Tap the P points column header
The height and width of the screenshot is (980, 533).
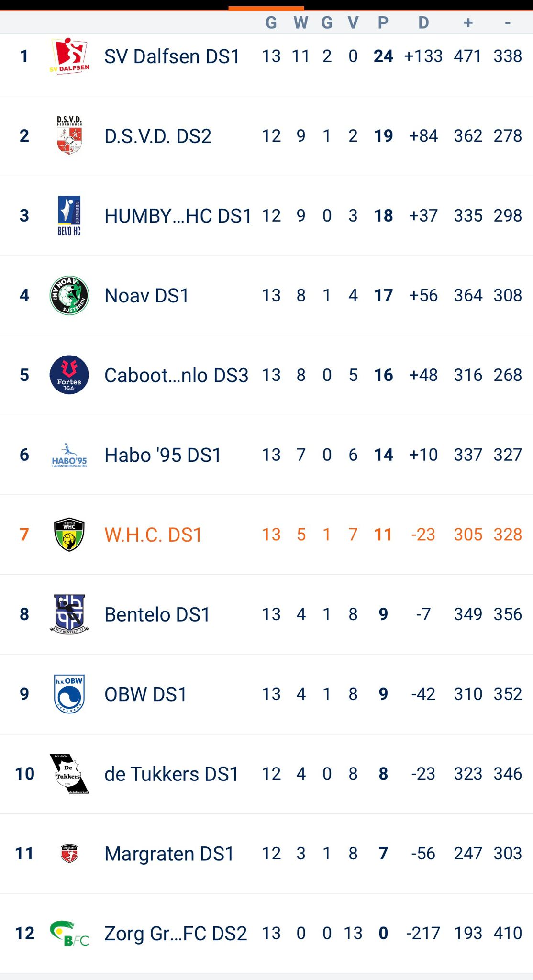tap(383, 22)
